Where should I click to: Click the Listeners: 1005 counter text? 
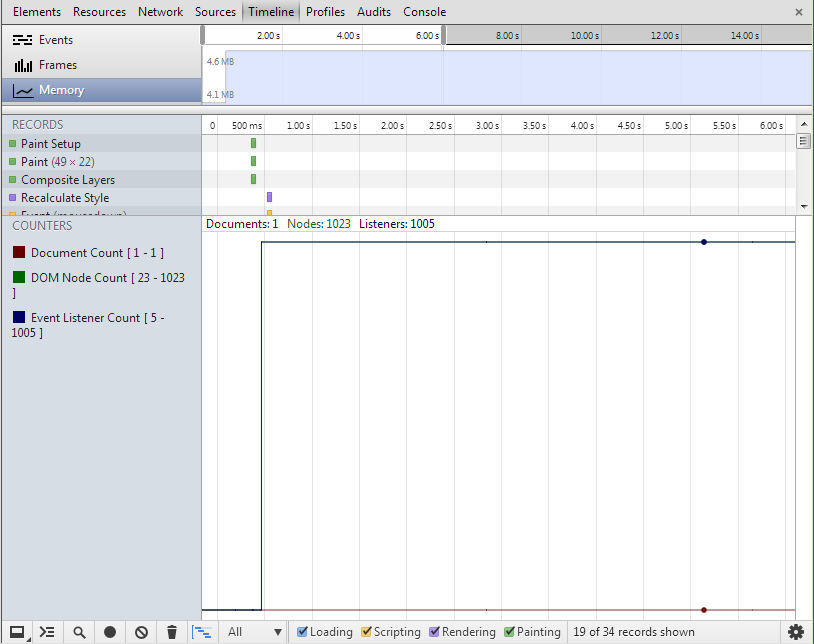397,224
